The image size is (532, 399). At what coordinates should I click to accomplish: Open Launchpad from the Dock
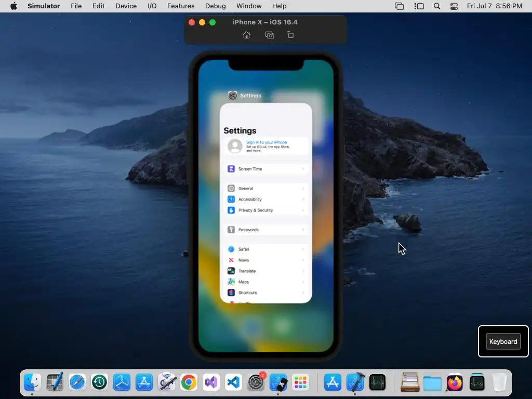coord(301,382)
